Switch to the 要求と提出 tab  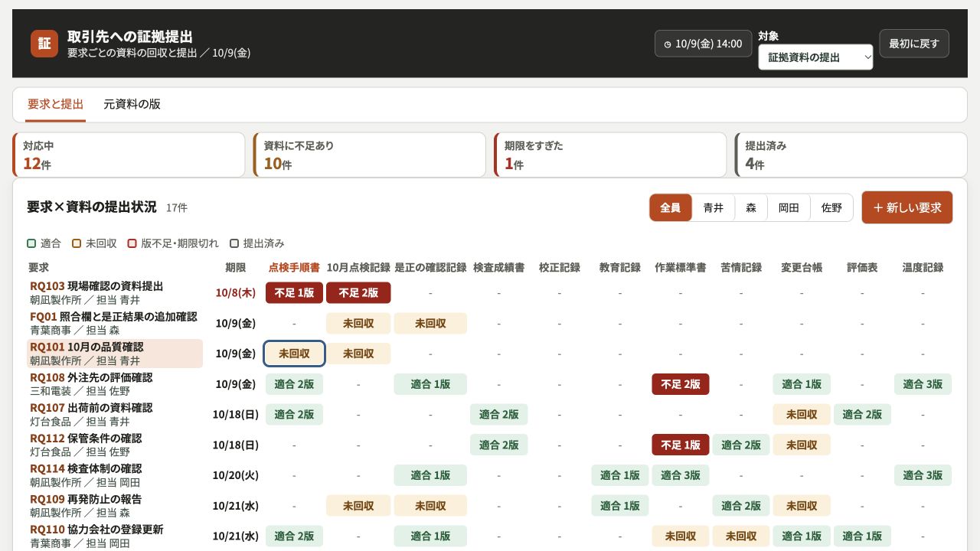click(x=55, y=104)
